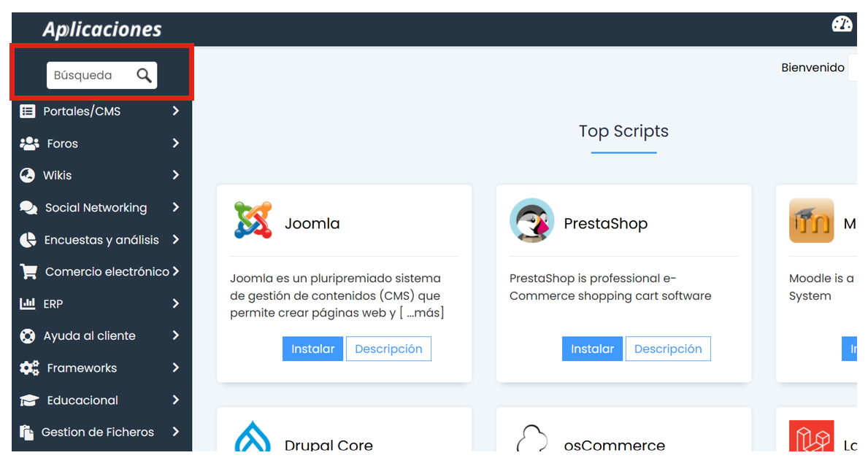Expand Portales/CMS category chevron

pyautogui.click(x=175, y=111)
